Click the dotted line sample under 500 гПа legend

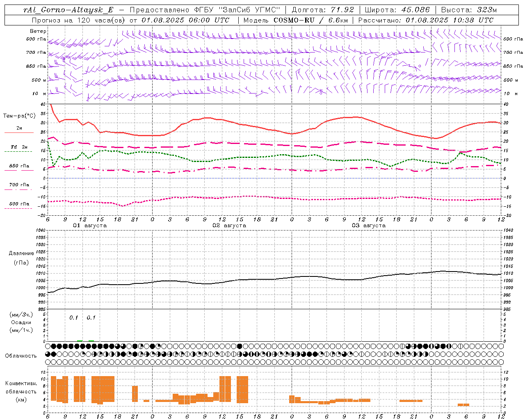click(x=19, y=208)
